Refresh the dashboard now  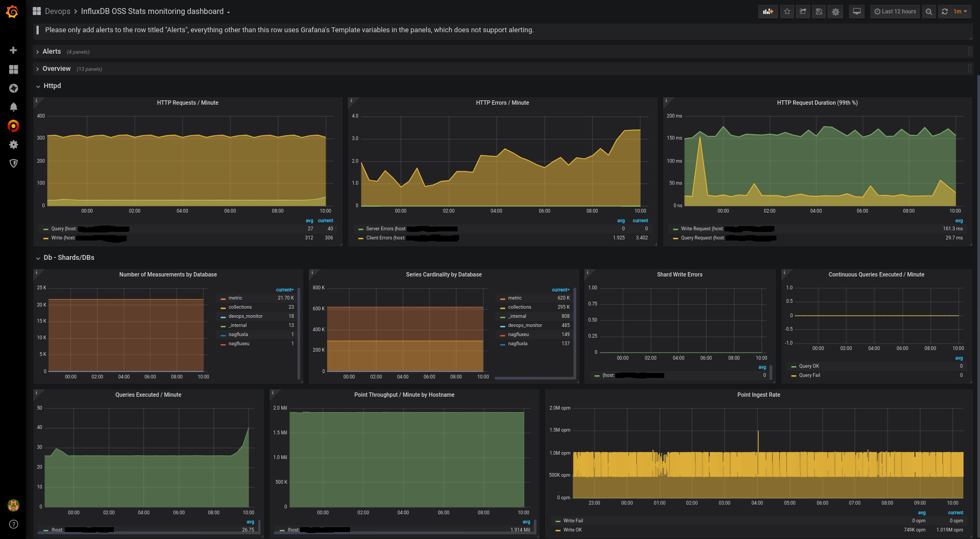(x=945, y=11)
